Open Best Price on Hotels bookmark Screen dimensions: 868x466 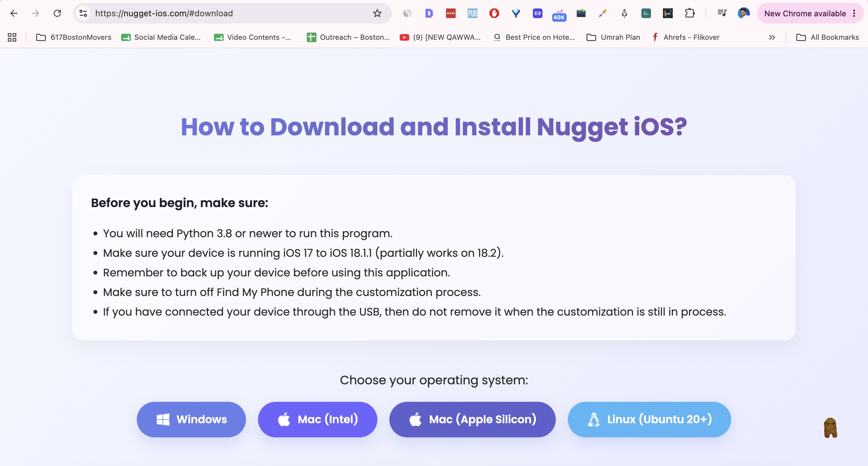(x=534, y=37)
